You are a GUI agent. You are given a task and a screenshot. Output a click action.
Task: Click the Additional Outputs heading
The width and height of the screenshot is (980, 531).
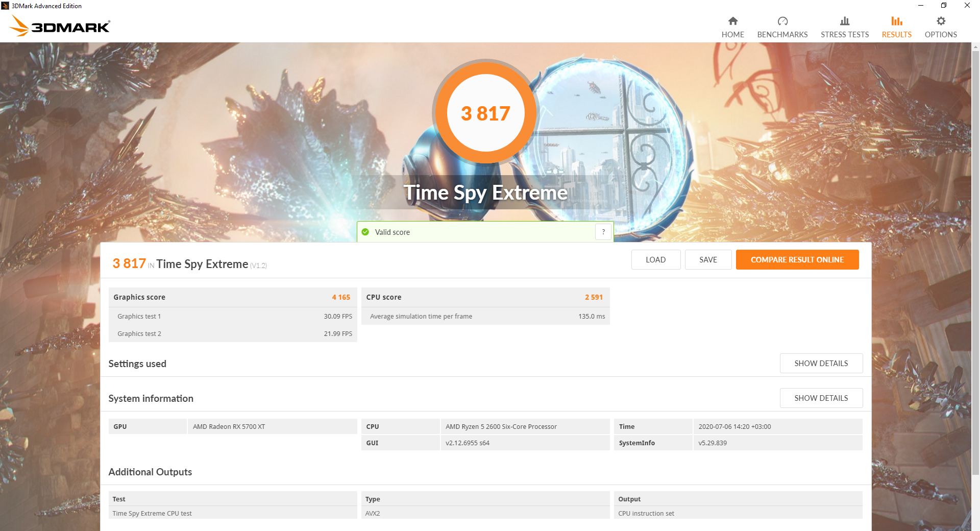[x=150, y=472]
